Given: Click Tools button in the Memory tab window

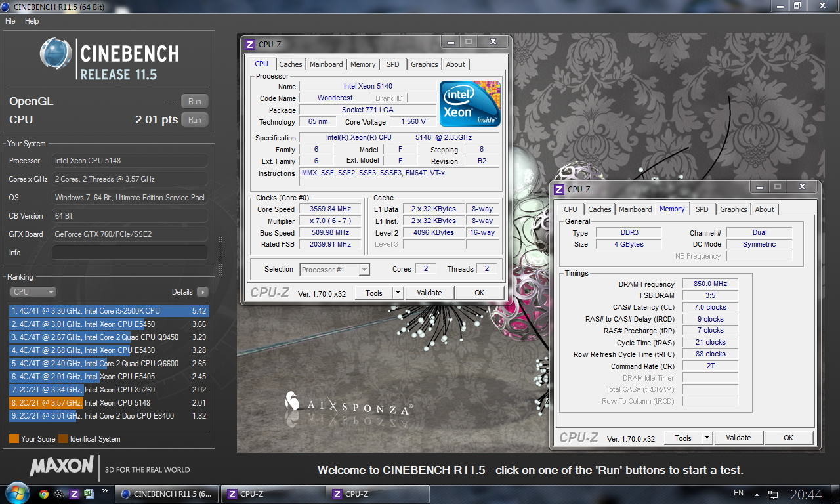Looking at the screenshot, I should [x=683, y=438].
